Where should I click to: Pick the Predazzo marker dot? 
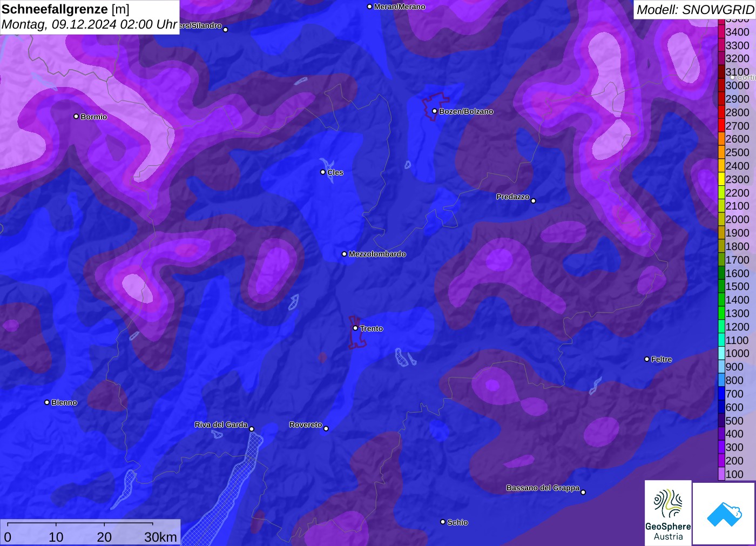(x=534, y=201)
